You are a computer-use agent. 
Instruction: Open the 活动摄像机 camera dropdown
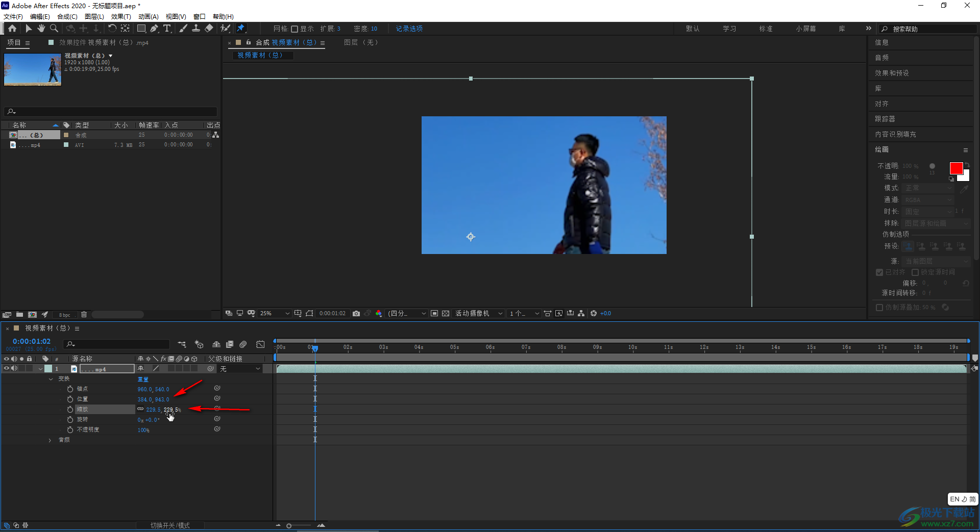tap(479, 313)
